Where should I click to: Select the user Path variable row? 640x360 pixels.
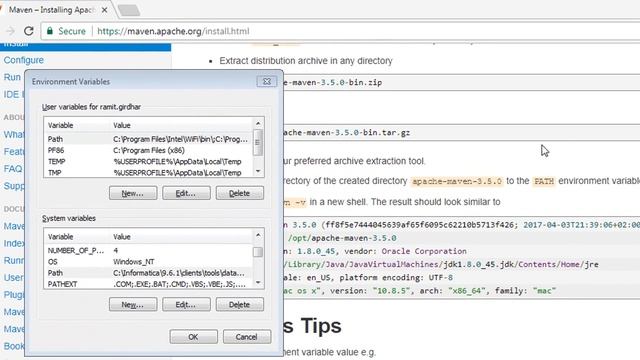pyautogui.click(x=149, y=139)
